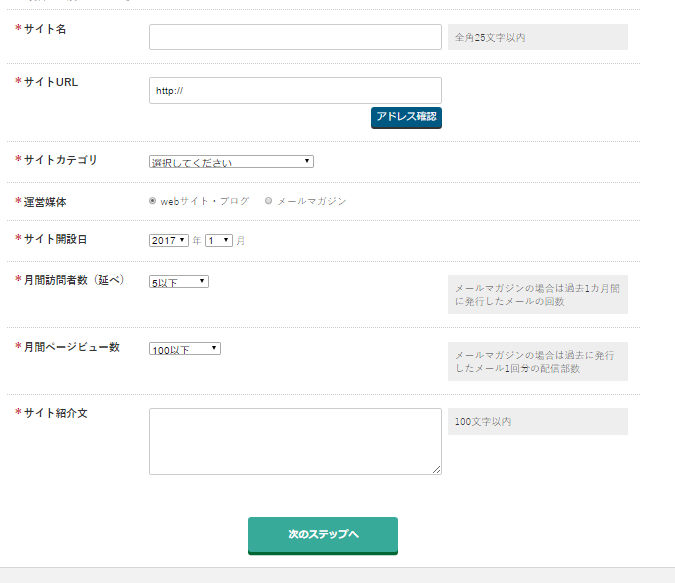
Task: Open the サイトカテゴリ dropdown
Action: point(231,161)
